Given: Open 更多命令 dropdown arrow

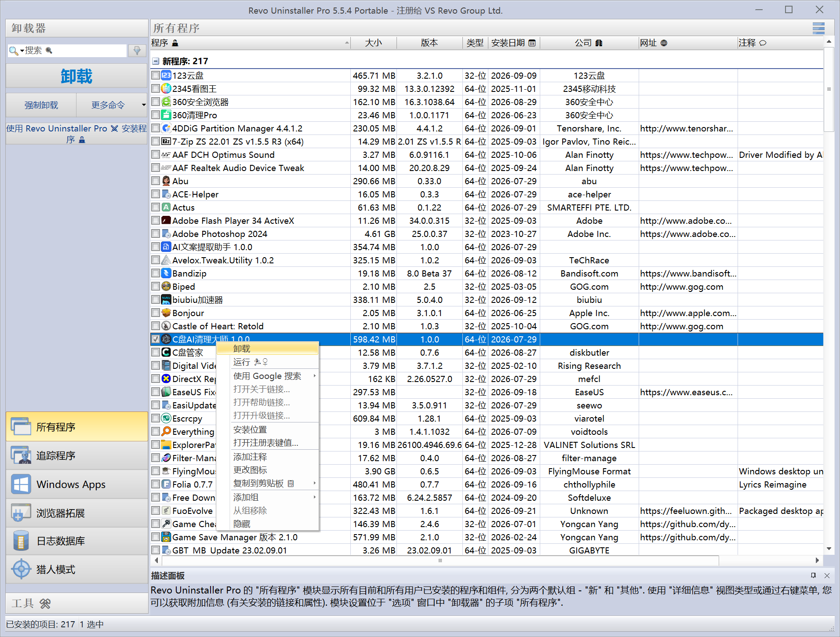Looking at the screenshot, I should click(144, 105).
